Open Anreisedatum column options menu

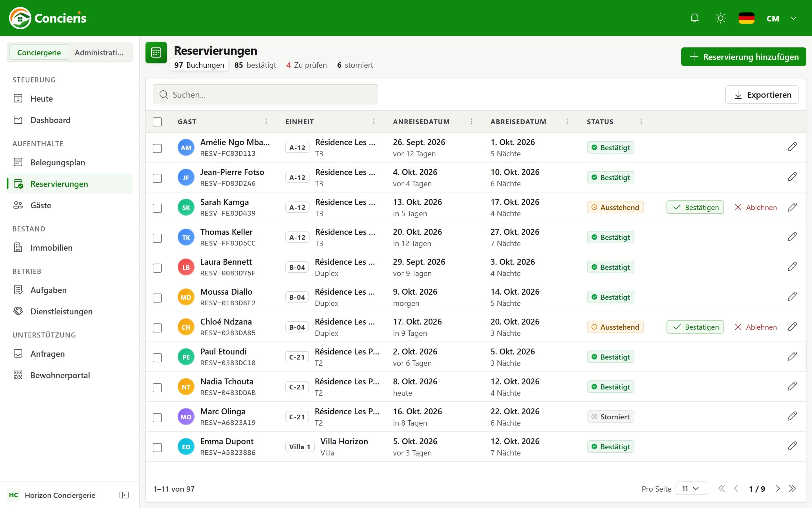471,121
